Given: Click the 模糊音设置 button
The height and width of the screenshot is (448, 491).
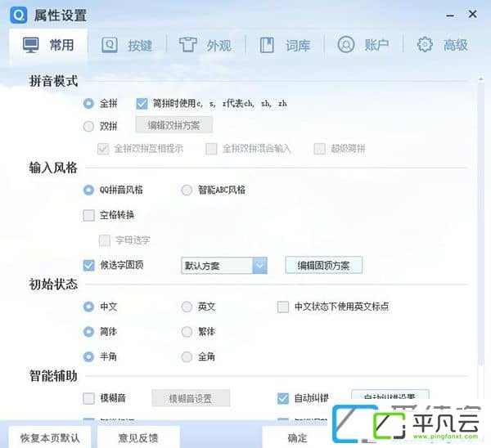Looking at the screenshot, I should (191, 398).
